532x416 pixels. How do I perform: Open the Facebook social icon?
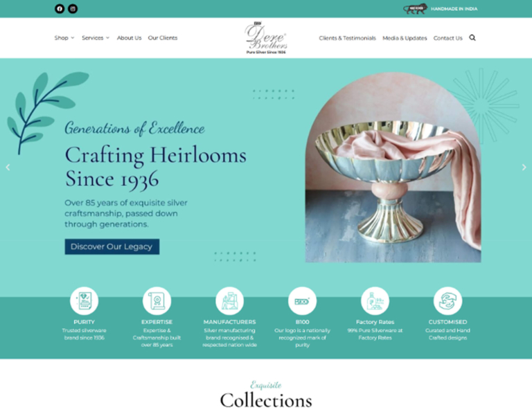pyautogui.click(x=60, y=9)
